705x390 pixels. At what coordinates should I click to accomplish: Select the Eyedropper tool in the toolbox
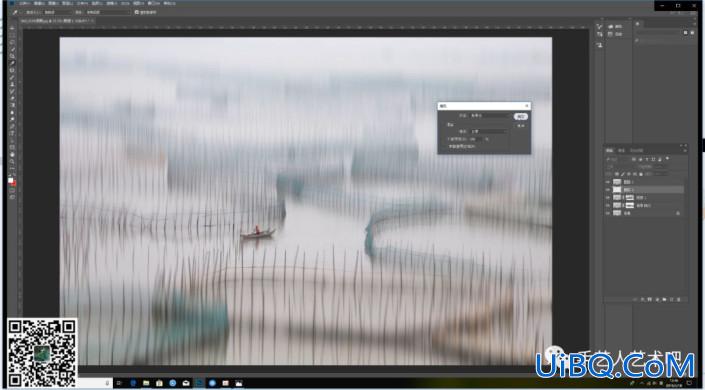(x=13, y=63)
